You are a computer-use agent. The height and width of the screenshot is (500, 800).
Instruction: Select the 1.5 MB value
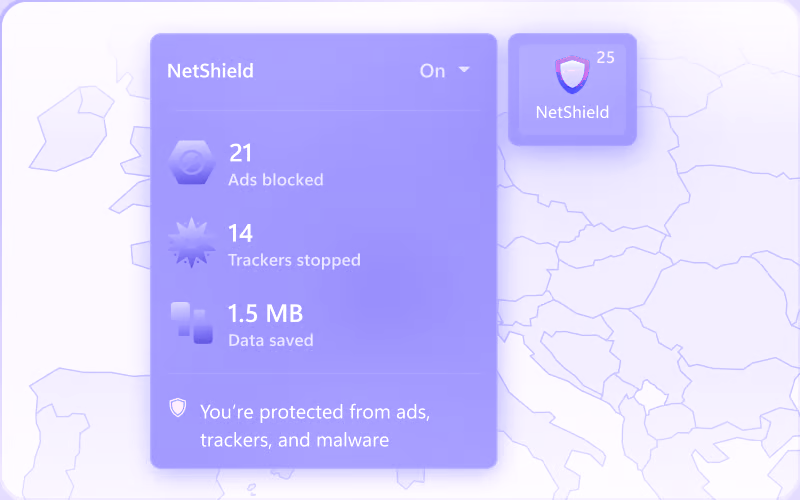click(265, 313)
